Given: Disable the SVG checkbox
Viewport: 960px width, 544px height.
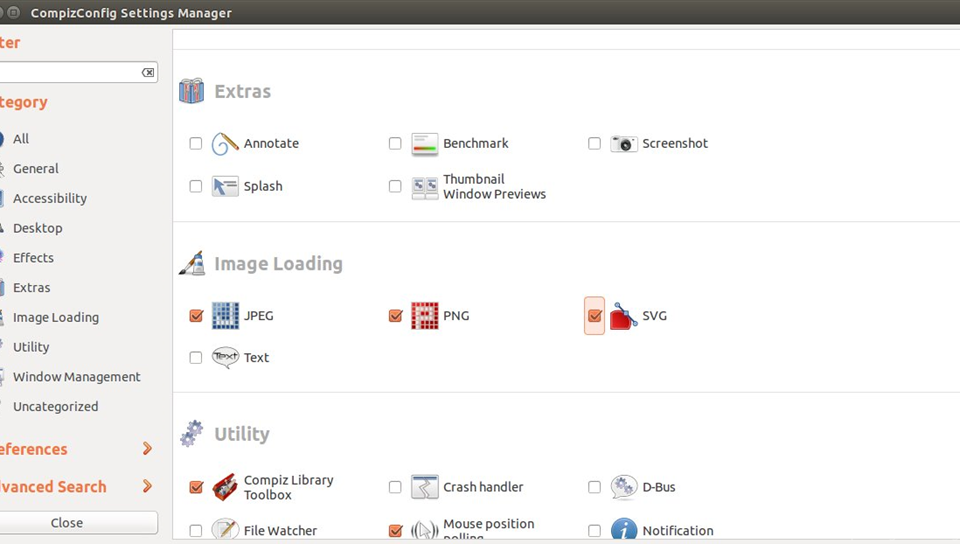Looking at the screenshot, I should point(594,316).
